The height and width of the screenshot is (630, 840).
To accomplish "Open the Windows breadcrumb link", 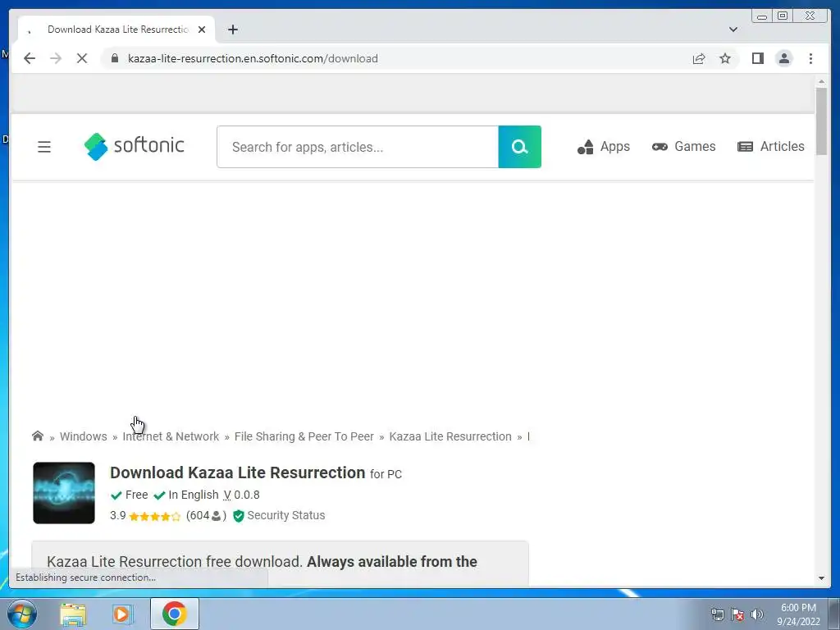I will [x=83, y=436].
